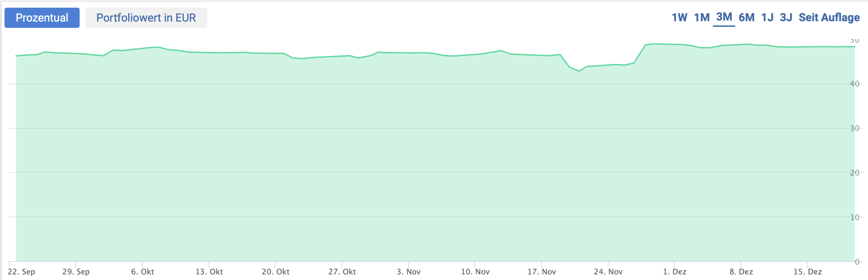868x280 pixels.
Task: Click the active 3M range tab
Action: tap(724, 17)
